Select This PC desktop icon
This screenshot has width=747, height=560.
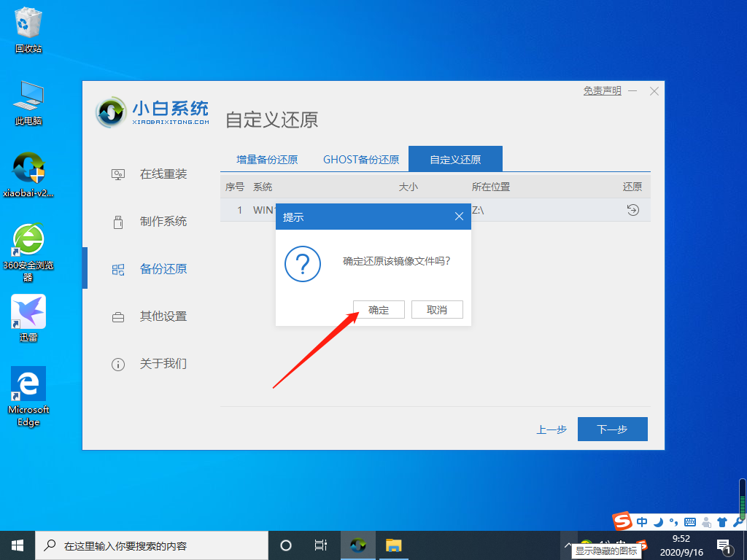(28, 103)
